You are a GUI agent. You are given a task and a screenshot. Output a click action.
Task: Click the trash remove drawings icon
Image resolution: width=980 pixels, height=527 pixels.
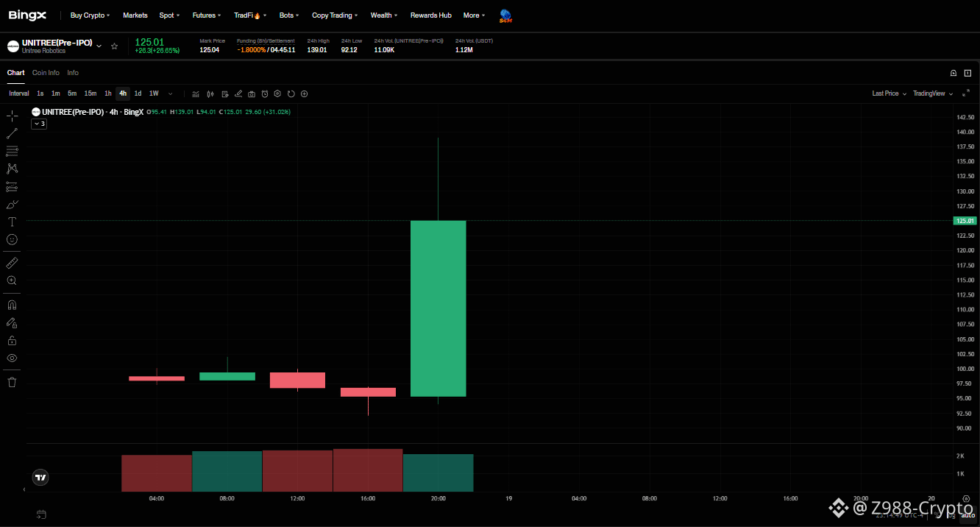click(x=12, y=382)
